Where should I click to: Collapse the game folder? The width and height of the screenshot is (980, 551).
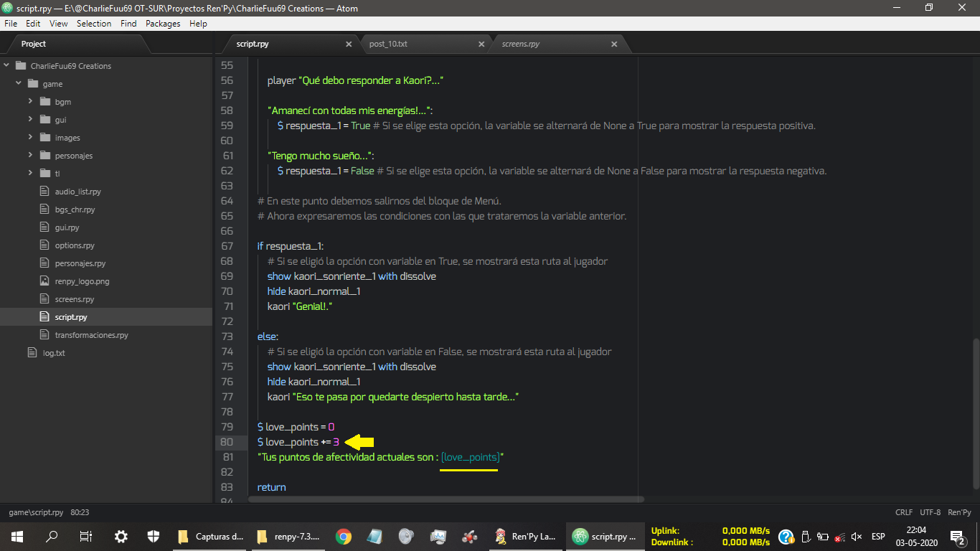click(x=19, y=84)
